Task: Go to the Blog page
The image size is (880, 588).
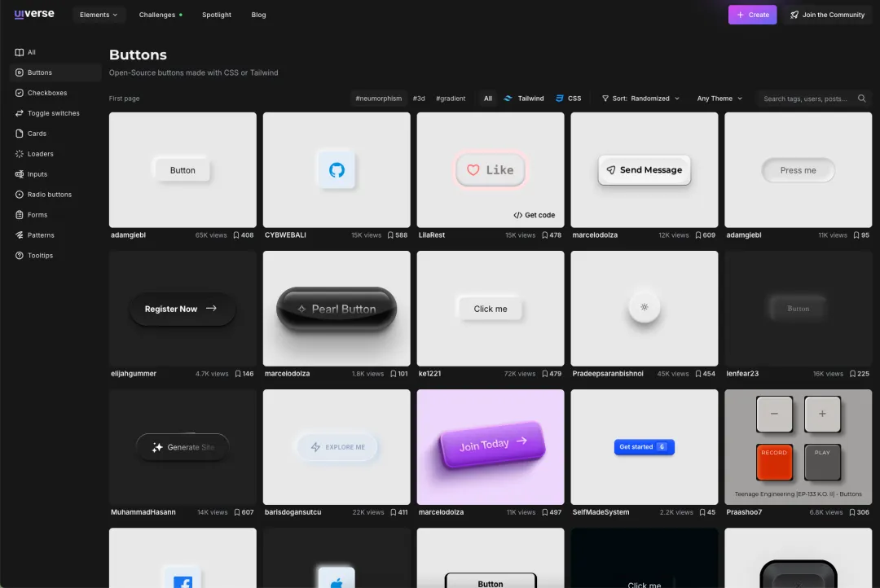Action: (259, 15)
